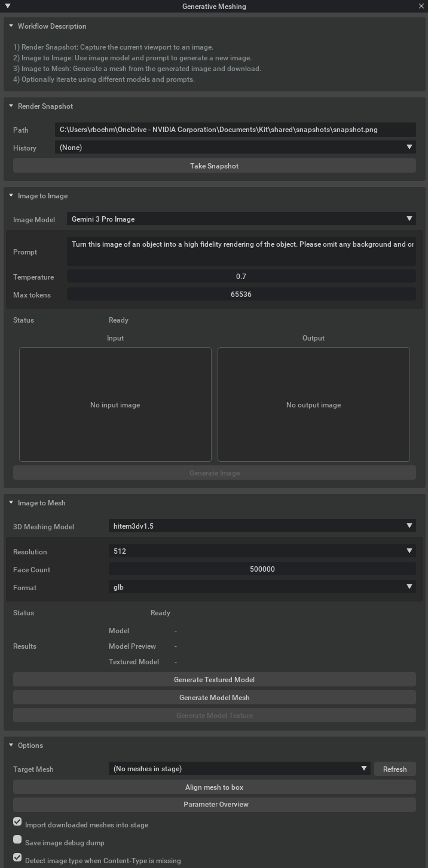
Task: Open the Parameter Overview
Action: click(x=214, y=805)
